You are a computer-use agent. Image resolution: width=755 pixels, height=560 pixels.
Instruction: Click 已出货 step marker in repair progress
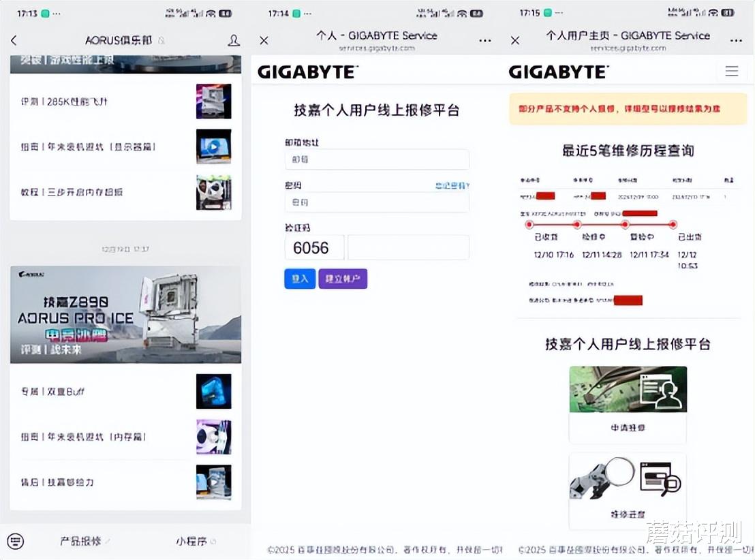pos(673,224)
